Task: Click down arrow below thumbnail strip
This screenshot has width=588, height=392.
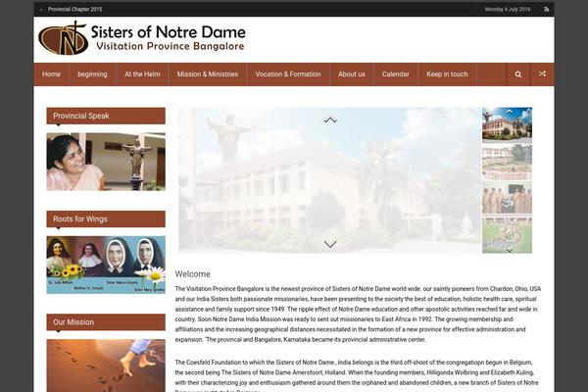Action: pyautogui.click(x=510, y=250)
